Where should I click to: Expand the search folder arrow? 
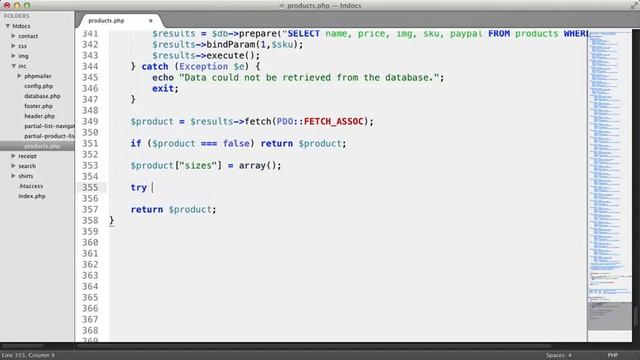[13, 166]
